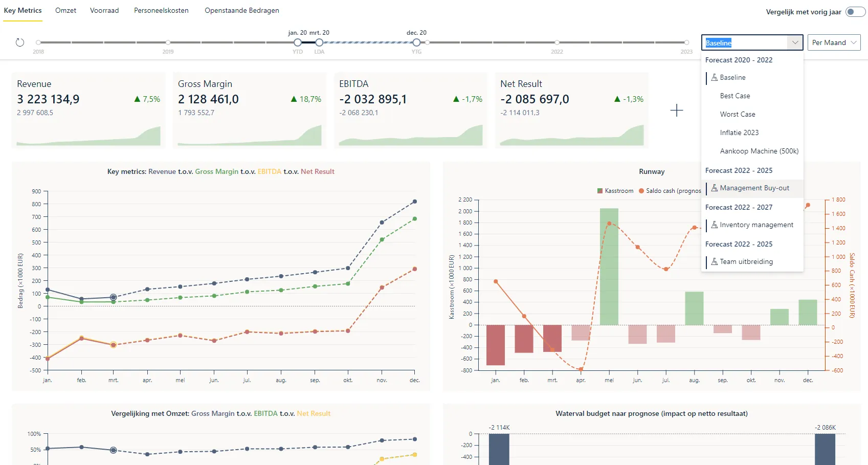Select the 'Inflatie 2023' scenario entry
This screenshot has width=868, height=465.
(x=739, y=132)
